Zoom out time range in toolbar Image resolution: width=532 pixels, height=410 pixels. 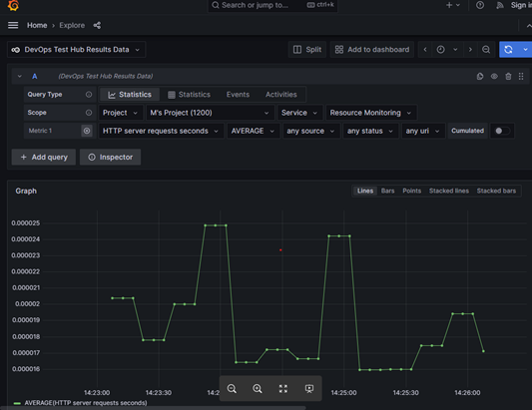(486, 50)
